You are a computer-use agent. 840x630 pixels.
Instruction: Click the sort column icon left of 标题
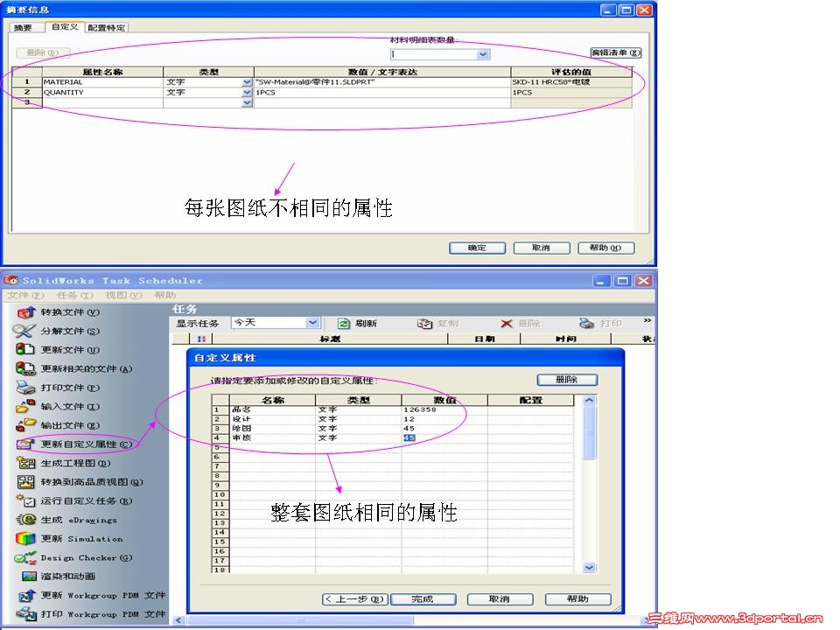click(x=201, y=339)
